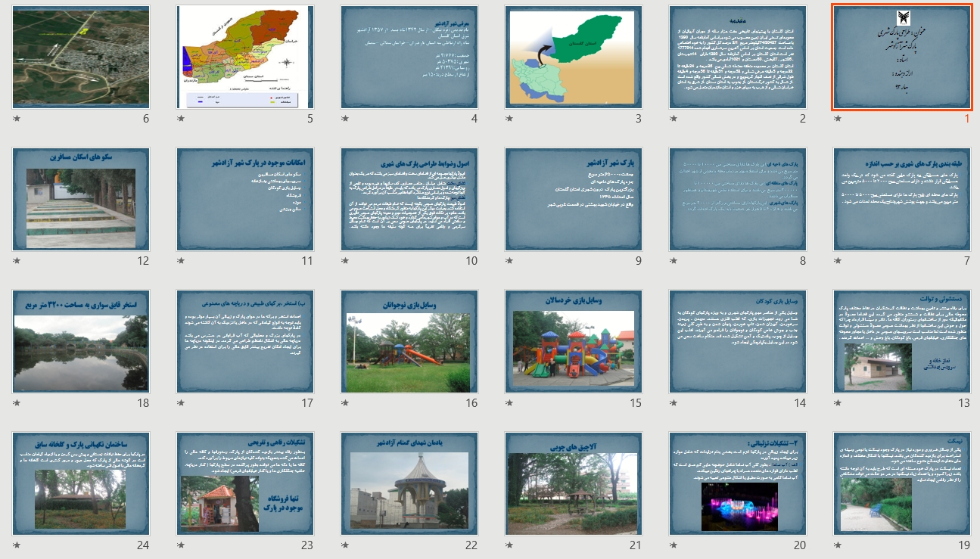Select the title slide thumbnail with university logo
Screen dimensions: 980x559
(901, 57)
